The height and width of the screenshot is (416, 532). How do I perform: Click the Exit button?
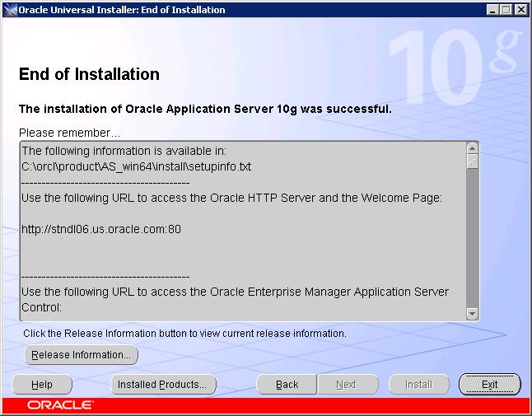coord(490,385)
